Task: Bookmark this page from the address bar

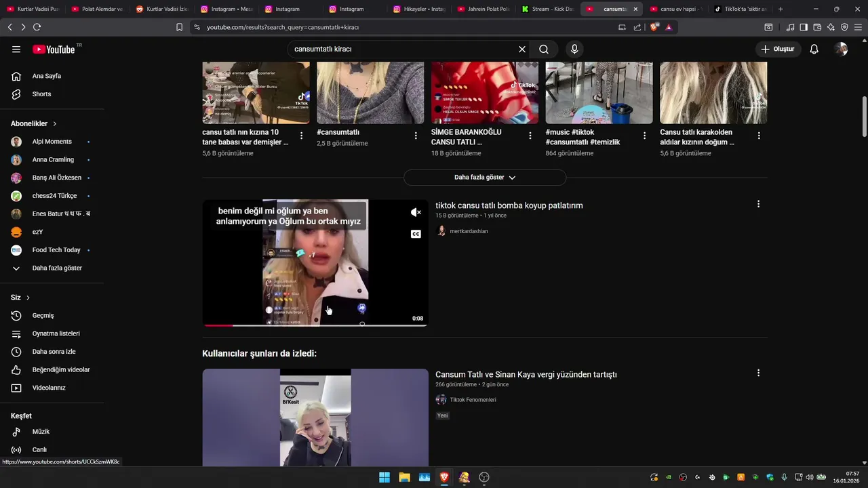Action: [x=179, y=27]
